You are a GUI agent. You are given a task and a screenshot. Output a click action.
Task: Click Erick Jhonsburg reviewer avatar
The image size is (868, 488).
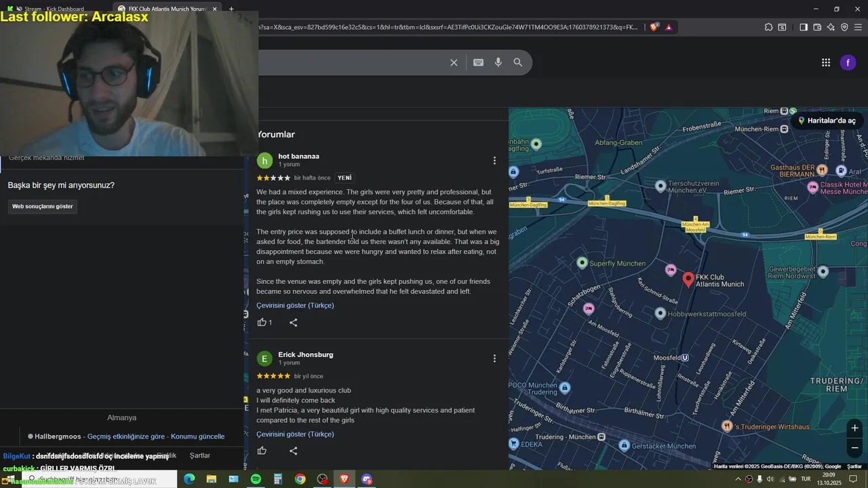point(264,359)
